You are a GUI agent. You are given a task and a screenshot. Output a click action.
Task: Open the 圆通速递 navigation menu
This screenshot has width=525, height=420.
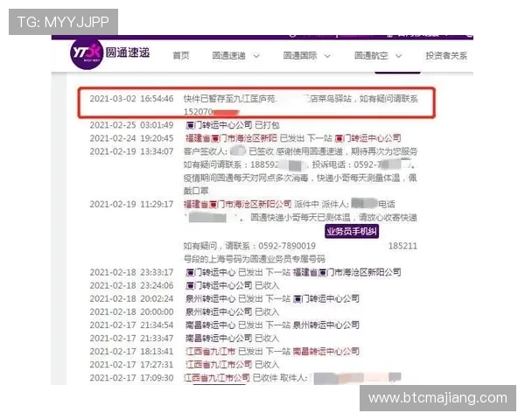[229, 56]
